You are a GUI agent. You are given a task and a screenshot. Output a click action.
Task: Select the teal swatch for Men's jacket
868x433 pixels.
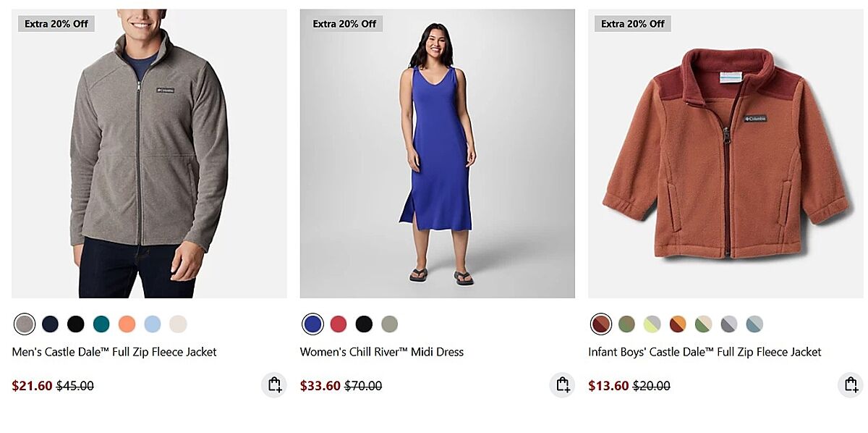coord(101,324)
